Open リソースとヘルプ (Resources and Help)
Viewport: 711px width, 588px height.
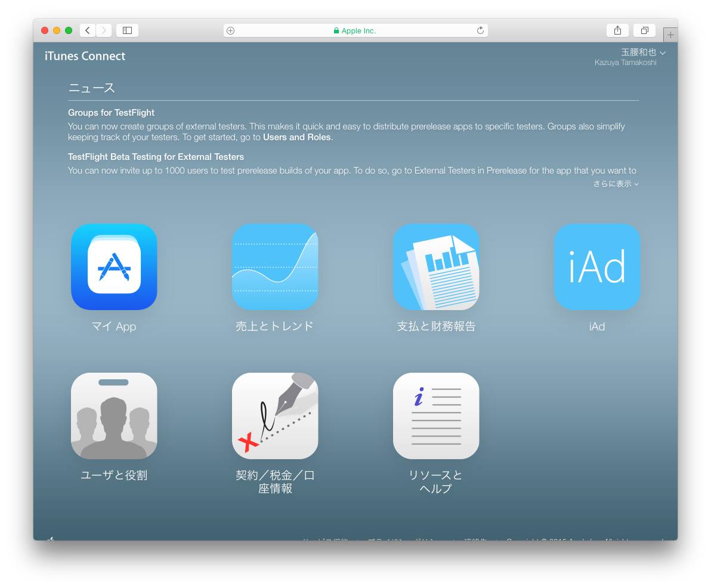(x=436, y=416)
